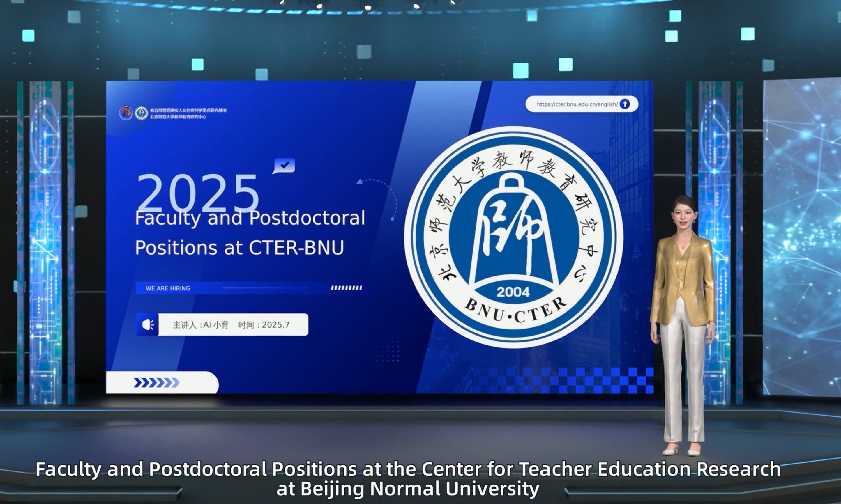The height and width of the screenshot is (504, 841).
Task: Open the cter.bnu.edu.cn/english URL link
Action: pyautogui.click(x=577, y=104)
